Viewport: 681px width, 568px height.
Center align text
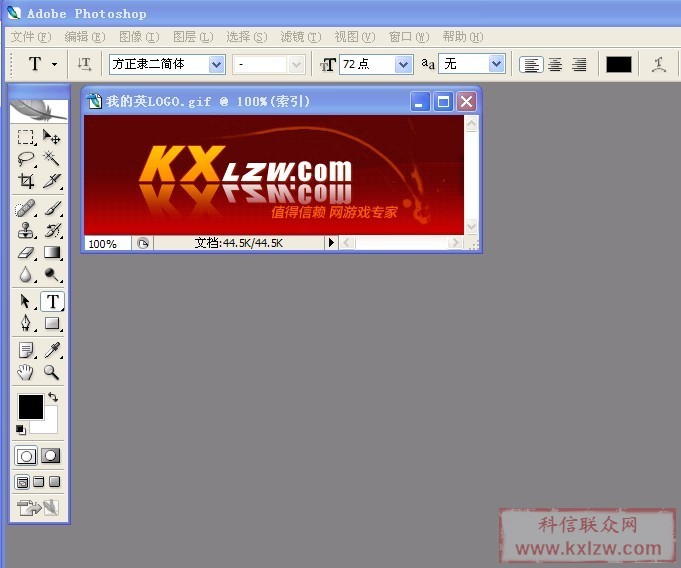click(x=555, y=65)
